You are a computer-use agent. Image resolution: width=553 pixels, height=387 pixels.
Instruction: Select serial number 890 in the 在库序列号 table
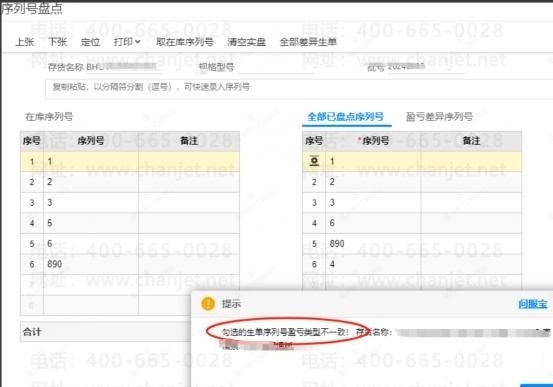click(91, 264)
